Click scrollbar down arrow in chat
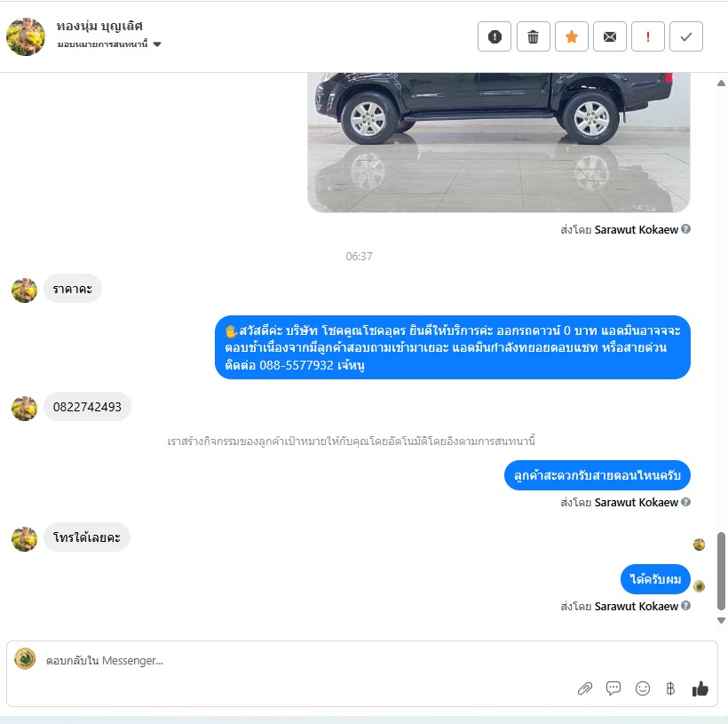The image size is (728, 724). tap(721, 620)
